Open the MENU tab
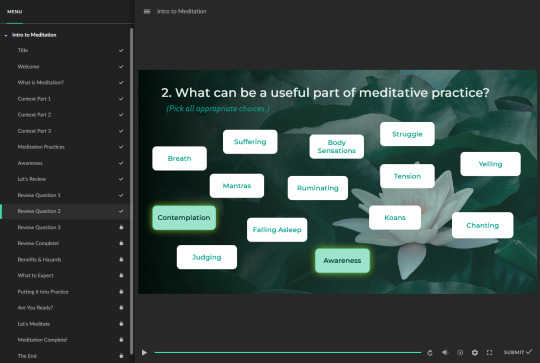Screen dimensions: 540x363 coord(14,12)
